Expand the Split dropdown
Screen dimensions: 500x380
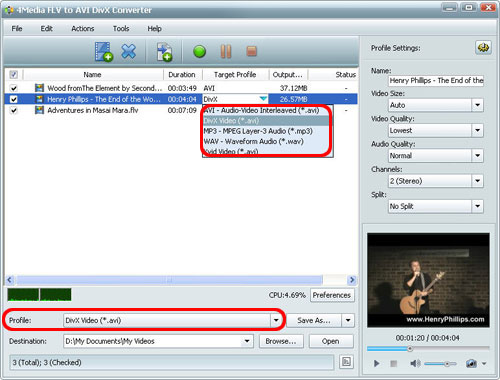click(478, 206)
